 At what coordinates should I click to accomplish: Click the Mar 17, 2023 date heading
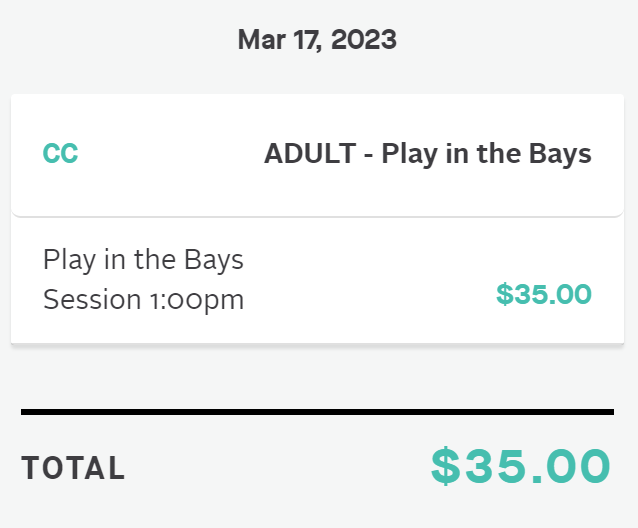point(317,40)
